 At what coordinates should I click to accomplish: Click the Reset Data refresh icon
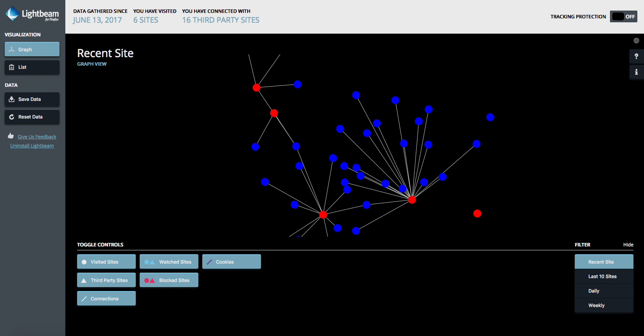click(x=12, y=117)
